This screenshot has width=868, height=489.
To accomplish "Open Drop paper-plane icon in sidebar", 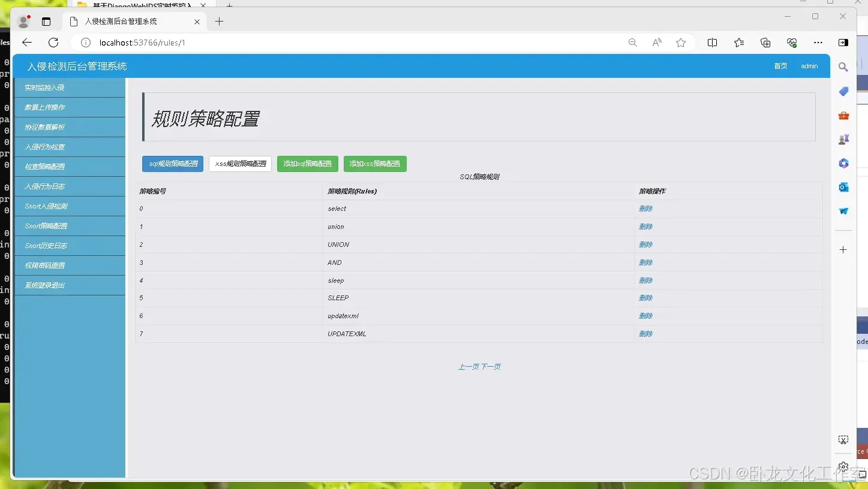I will [x=843, y=211].
